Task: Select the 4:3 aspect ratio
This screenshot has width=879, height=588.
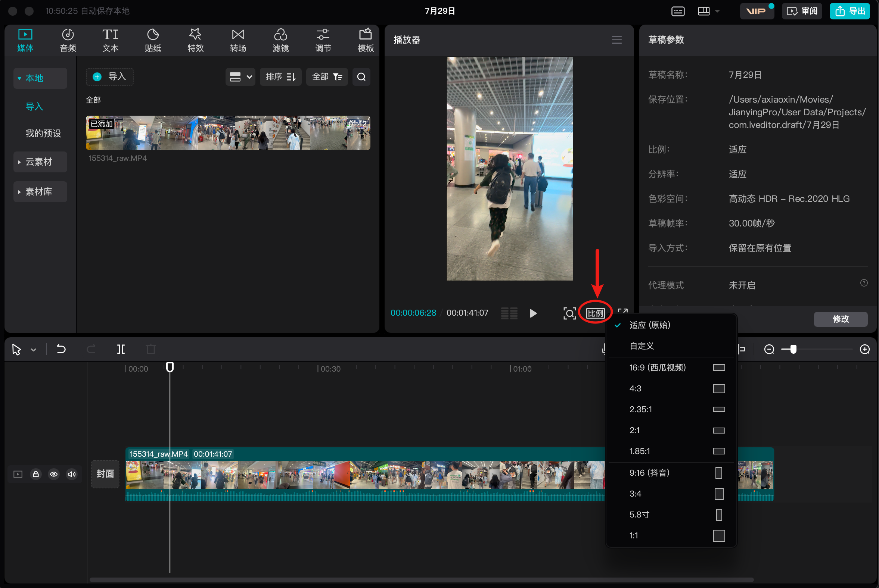Action: 671,388
